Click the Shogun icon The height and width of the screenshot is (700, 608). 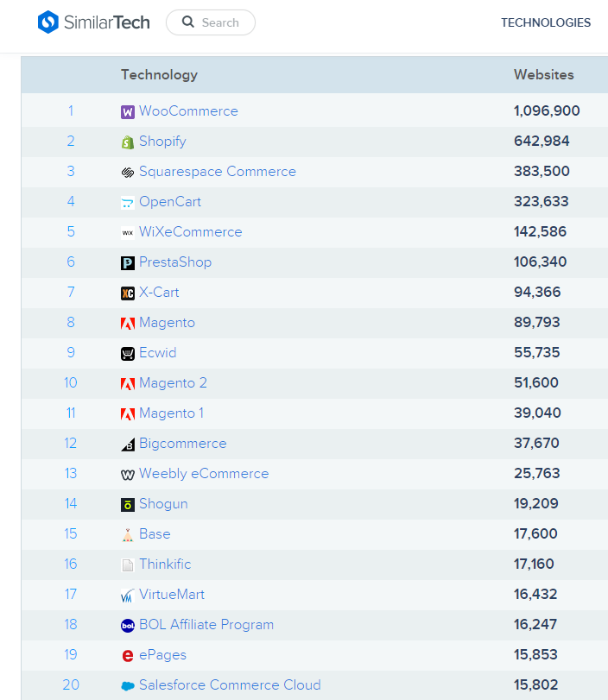128,505
